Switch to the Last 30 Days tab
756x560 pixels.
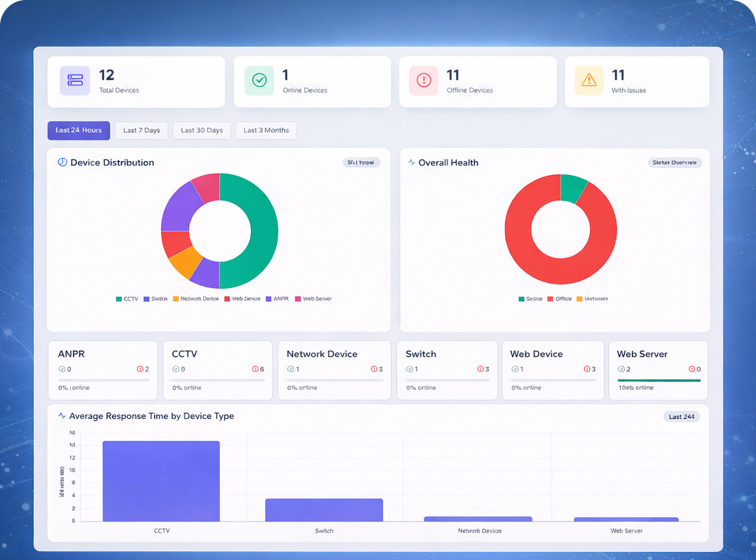click(202, 130)
